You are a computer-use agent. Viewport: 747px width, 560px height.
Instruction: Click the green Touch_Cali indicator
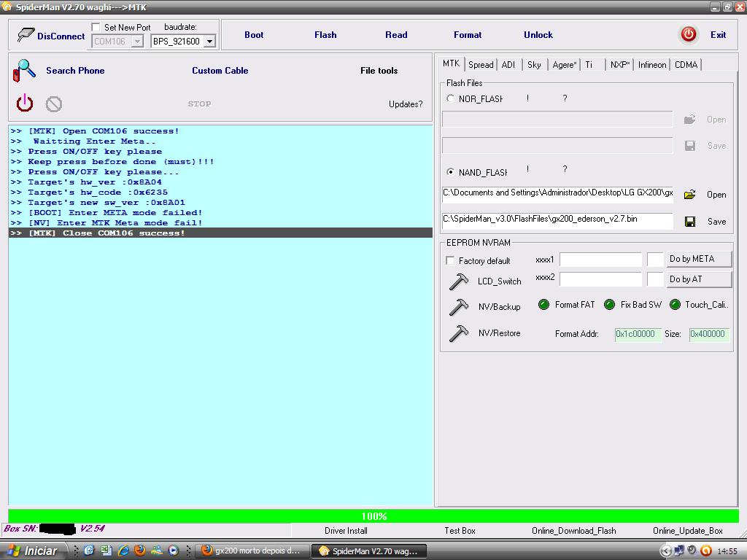coord(675,305)
